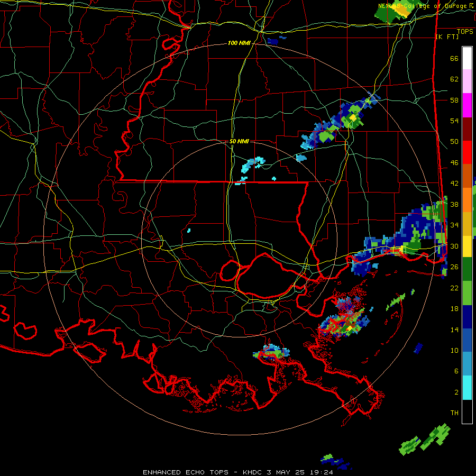Click the [K FT] units label
The image size is (476, 476).
[447, 36]
